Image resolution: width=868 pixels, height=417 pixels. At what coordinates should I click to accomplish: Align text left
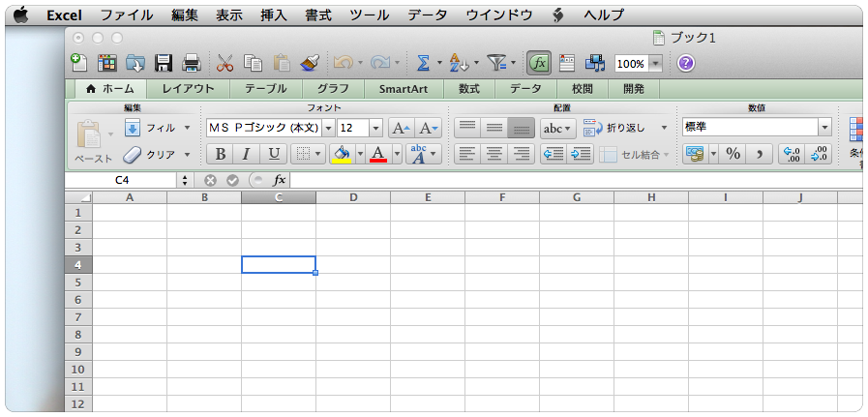tap(467, 154)
